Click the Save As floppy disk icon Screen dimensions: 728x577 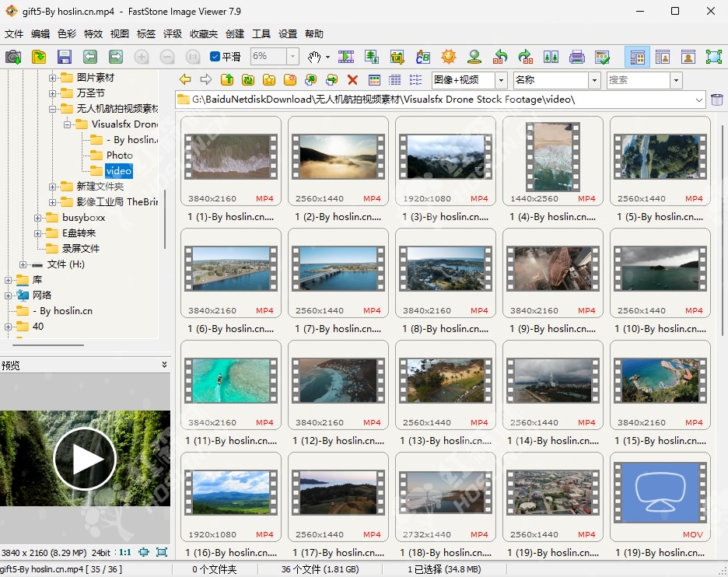(x=64, y=57)
